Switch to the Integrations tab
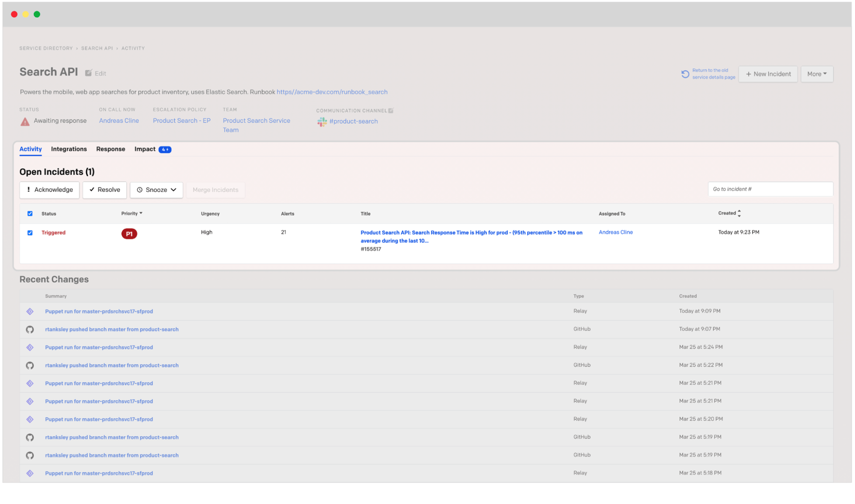 [x=69, y=149]
